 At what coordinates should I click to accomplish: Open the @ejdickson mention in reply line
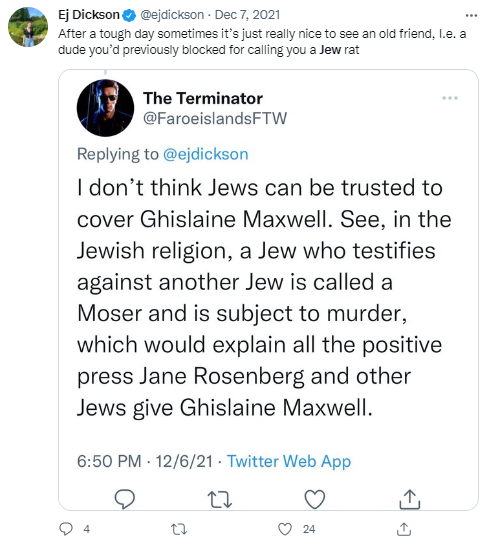(x=206, y=154)
